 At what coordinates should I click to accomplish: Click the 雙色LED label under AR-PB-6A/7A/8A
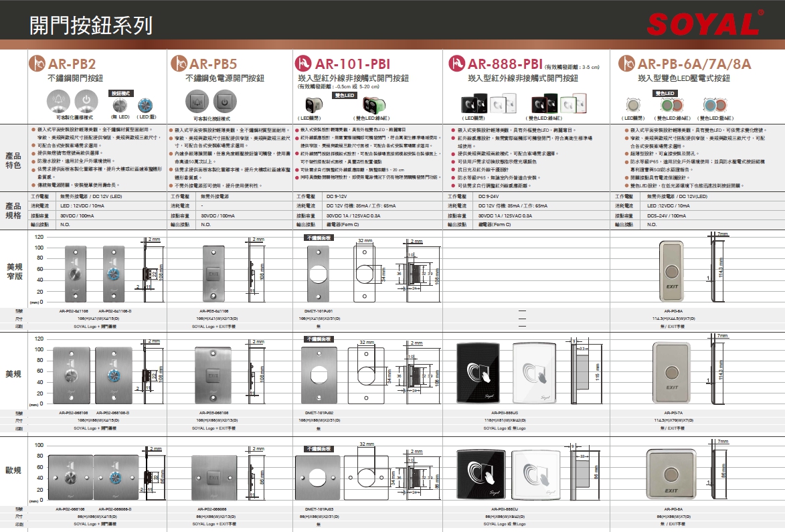tap(665, 93)
